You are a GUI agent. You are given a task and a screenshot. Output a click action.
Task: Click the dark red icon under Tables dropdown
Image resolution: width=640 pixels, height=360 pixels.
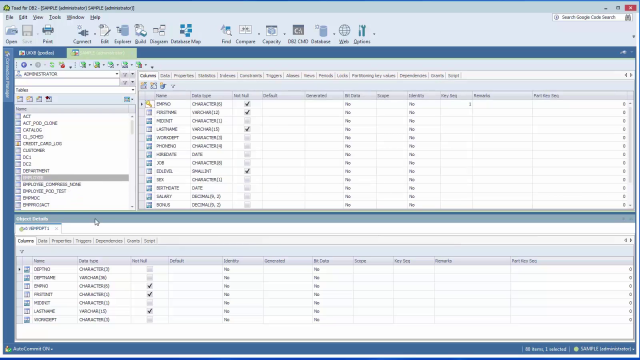click(x=49, y=99)
